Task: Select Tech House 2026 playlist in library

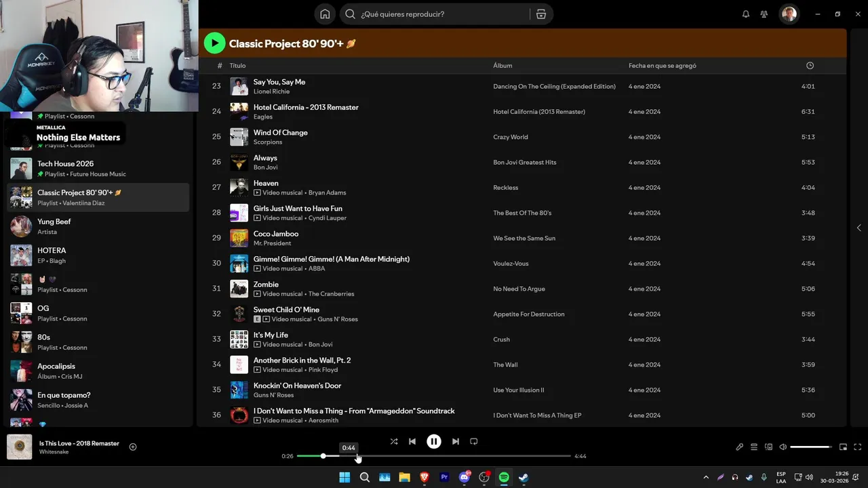Action: (x=98, y=168)
